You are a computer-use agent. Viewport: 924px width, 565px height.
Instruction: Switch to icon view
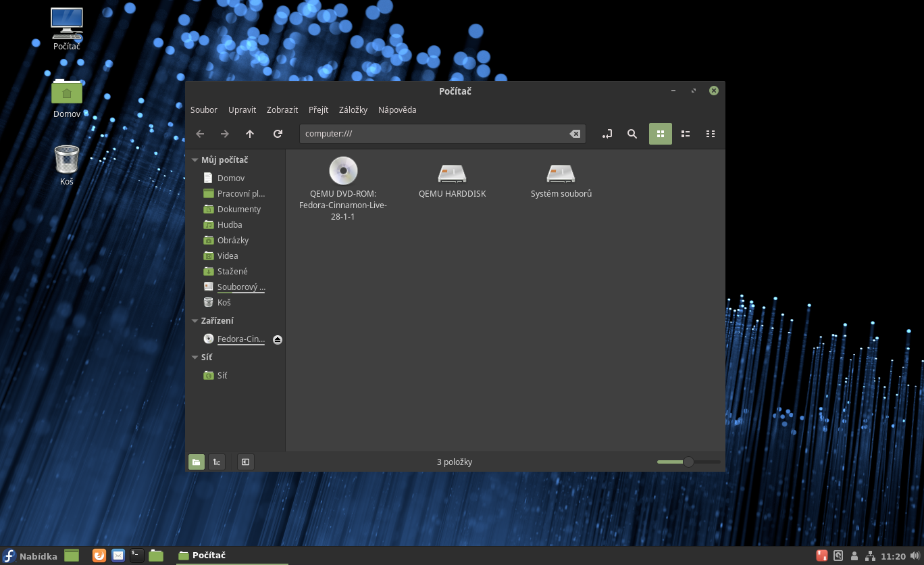(x=661, y=134)
